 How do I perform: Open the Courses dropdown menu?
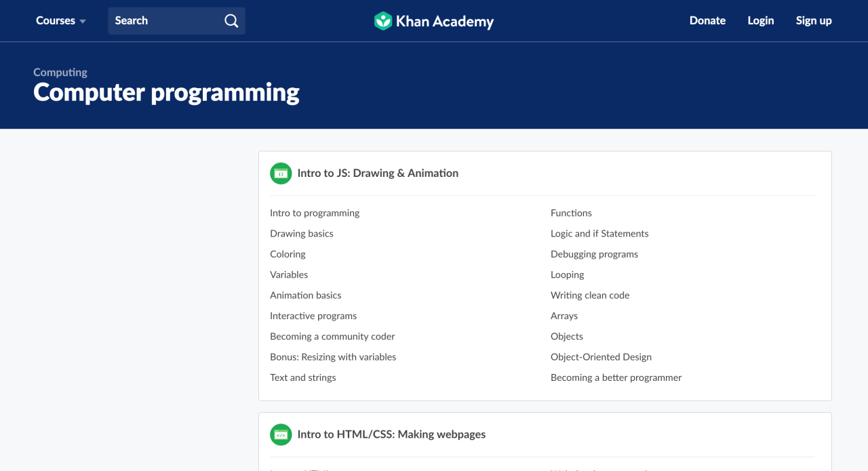[x=60, y=21]
